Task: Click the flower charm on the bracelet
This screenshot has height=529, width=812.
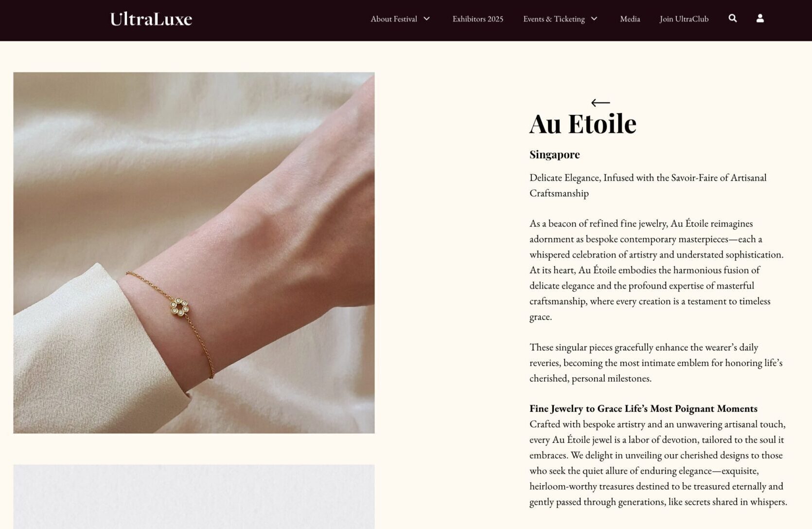Action: [179, 307]
